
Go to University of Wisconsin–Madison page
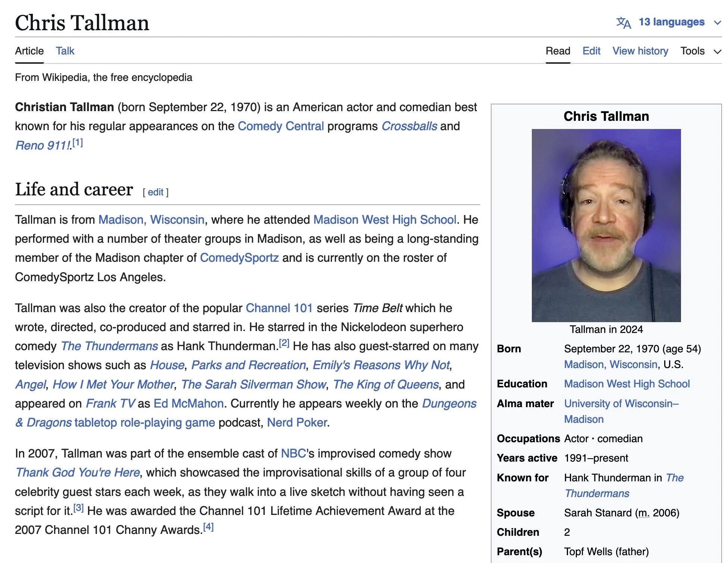(x=621, y=404)
